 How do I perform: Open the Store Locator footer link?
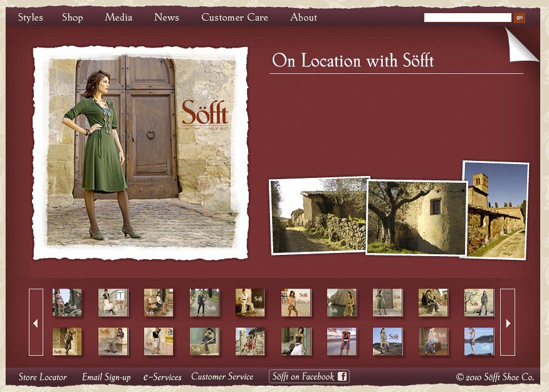pyautogui.click(x=43, y=377)
